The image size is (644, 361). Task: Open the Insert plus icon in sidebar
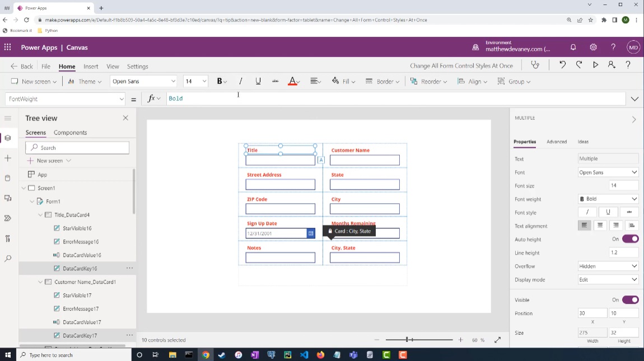8,158
